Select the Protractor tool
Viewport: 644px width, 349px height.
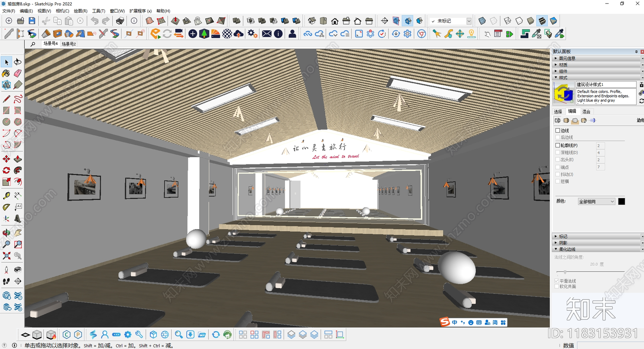click(6, 207)
